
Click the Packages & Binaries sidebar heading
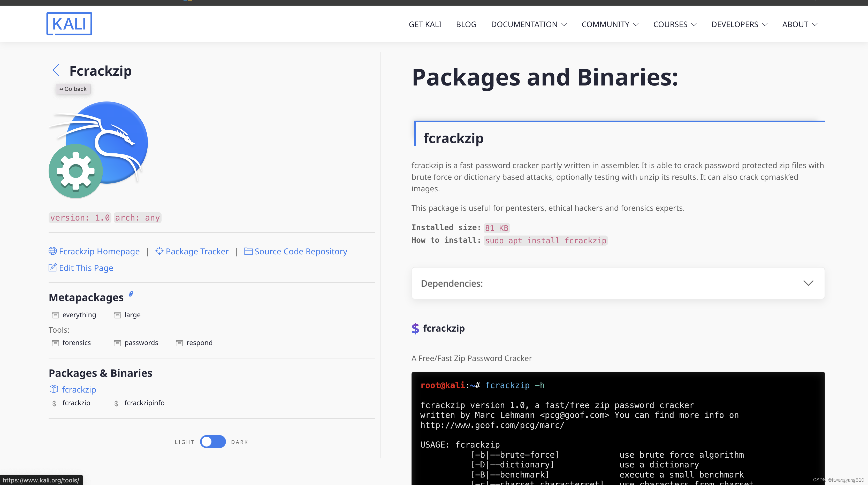point(100,373)
